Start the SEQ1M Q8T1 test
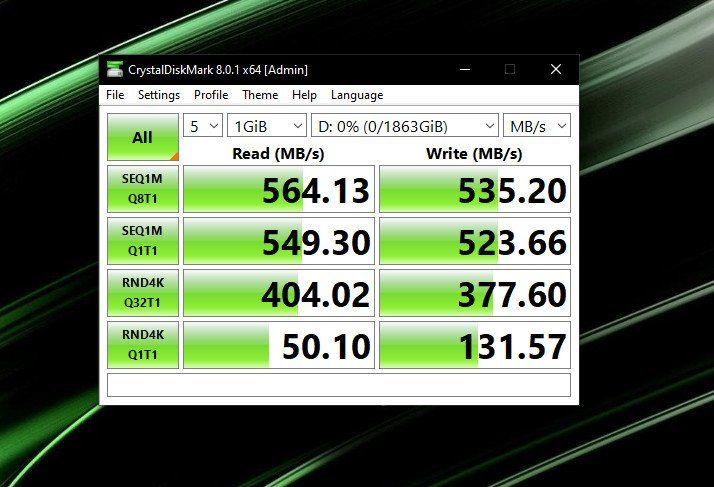The width and height of the screenshot is (714, 487). (x=143, y=189)
